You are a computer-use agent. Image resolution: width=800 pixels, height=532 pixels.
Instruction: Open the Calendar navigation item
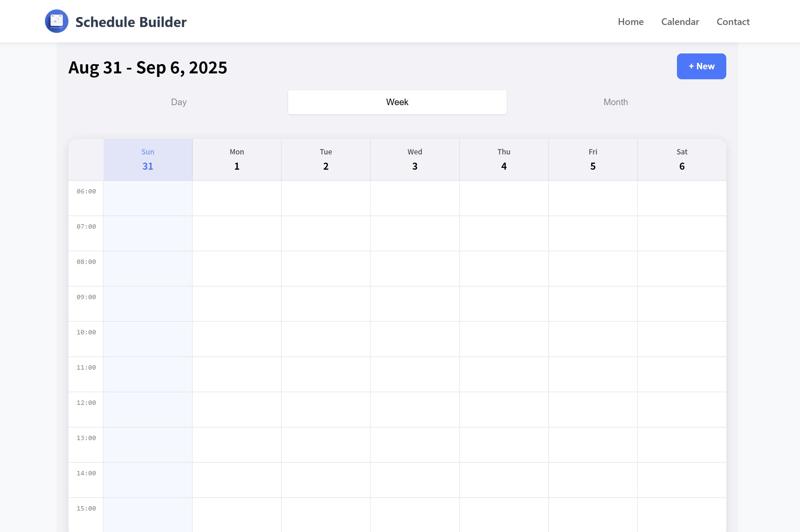click(680, 21)
